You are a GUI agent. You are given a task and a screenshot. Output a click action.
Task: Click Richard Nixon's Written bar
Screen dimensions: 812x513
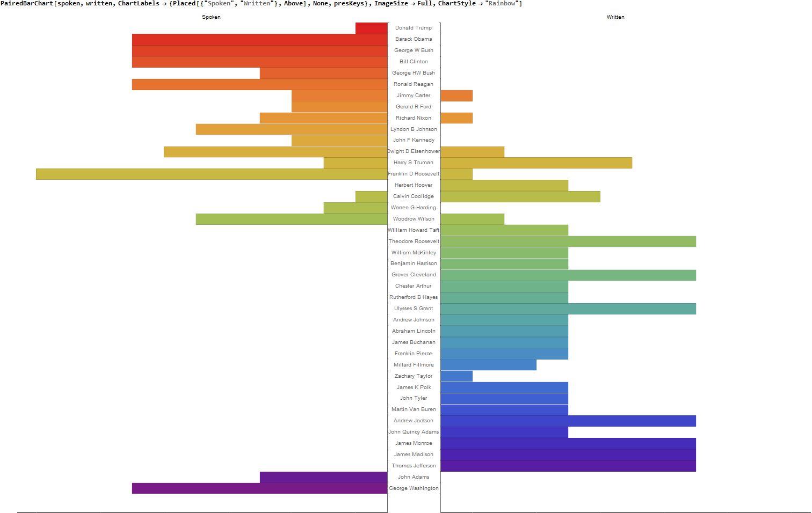[x=456, y=118]
